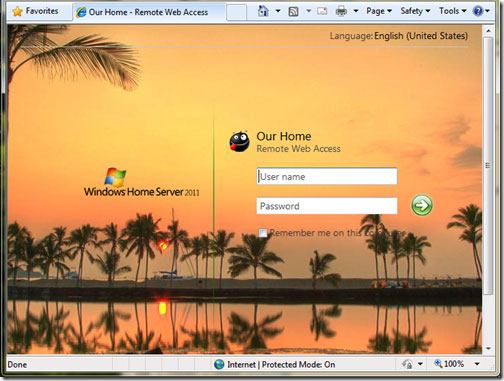
Task: Click the scrollbar up arrow
Action: [488, 31]
